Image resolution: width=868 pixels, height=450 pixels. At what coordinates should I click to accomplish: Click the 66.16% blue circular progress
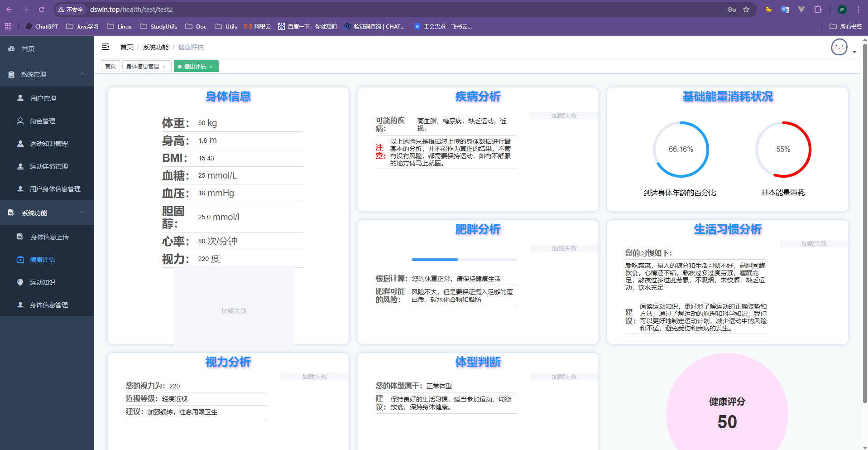681,149
